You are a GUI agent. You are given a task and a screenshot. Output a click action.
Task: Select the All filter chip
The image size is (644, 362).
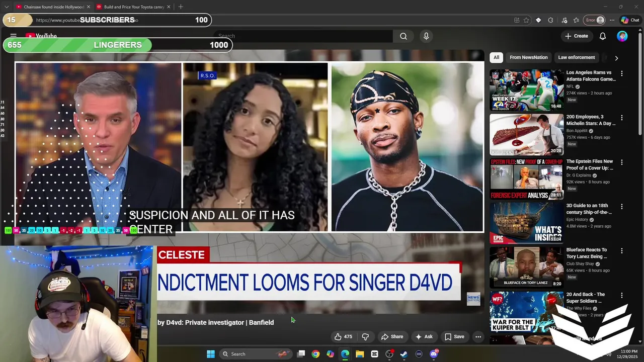point(496,57)
